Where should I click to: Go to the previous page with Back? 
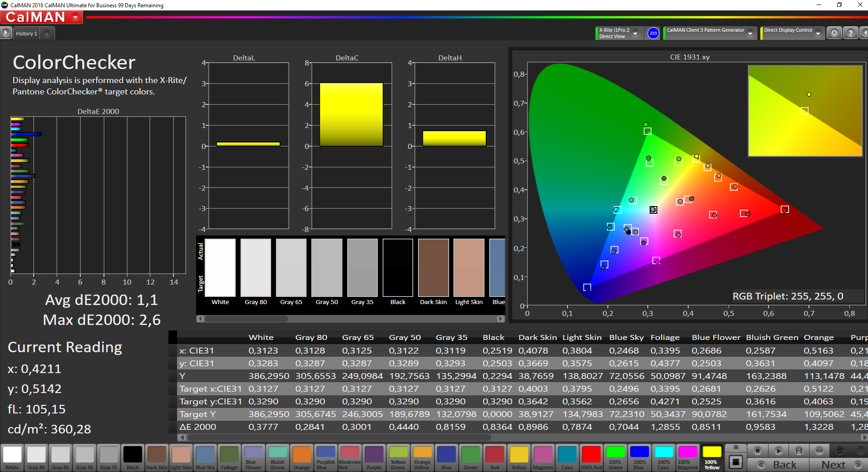778,465
